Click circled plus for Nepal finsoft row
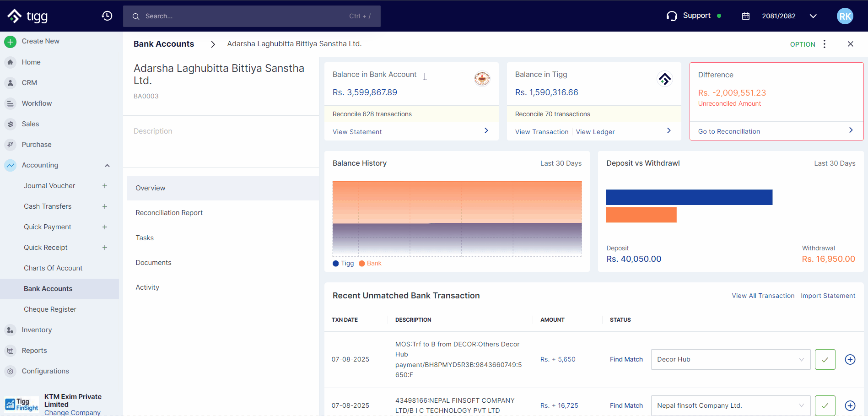 pos(850,405)
